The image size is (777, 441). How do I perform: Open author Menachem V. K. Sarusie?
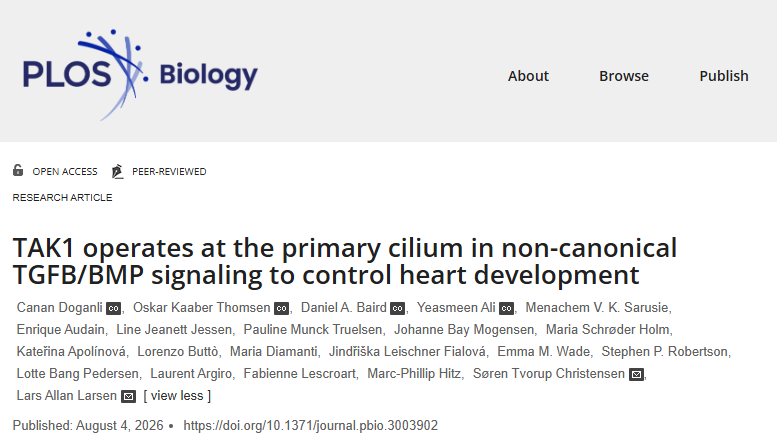[597, 308]
